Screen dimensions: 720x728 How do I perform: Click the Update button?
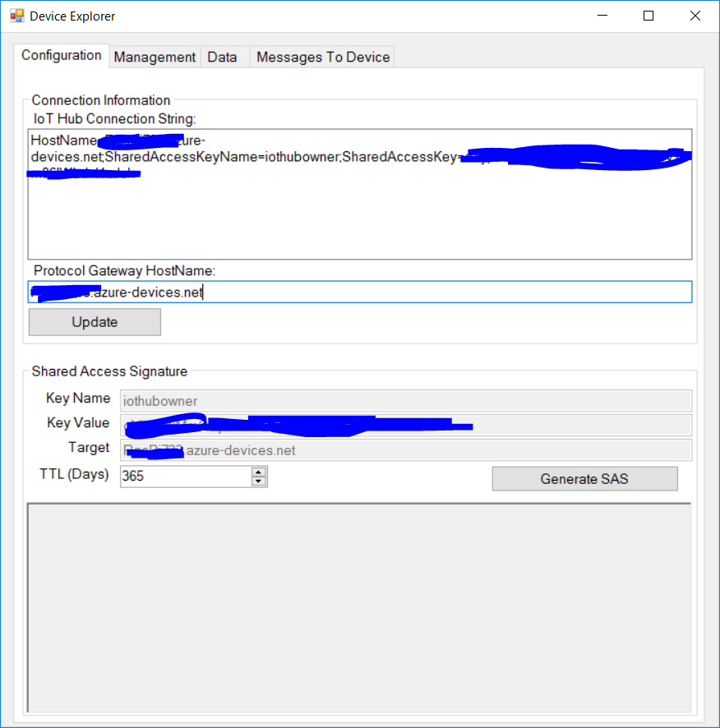coord(95,322)
